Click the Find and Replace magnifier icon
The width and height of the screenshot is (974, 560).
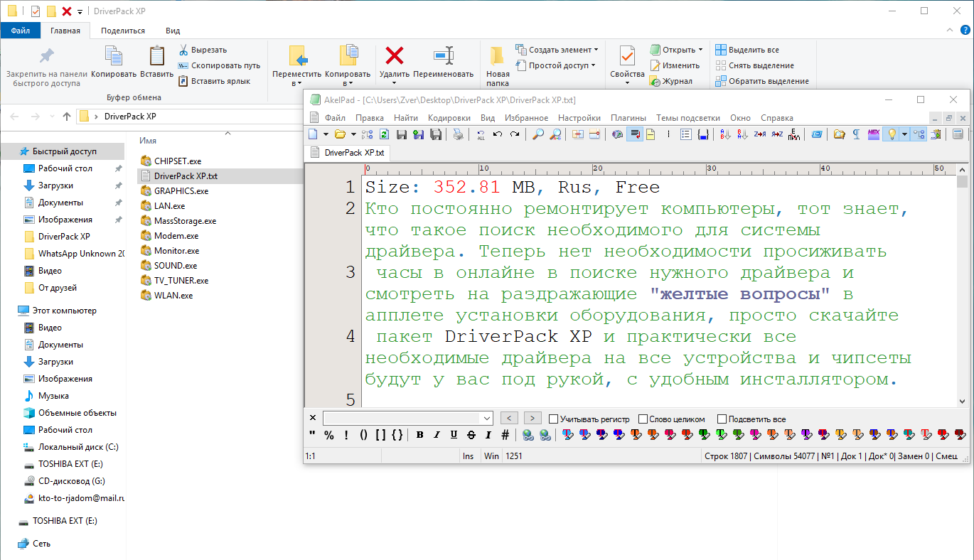pos(556,134)
